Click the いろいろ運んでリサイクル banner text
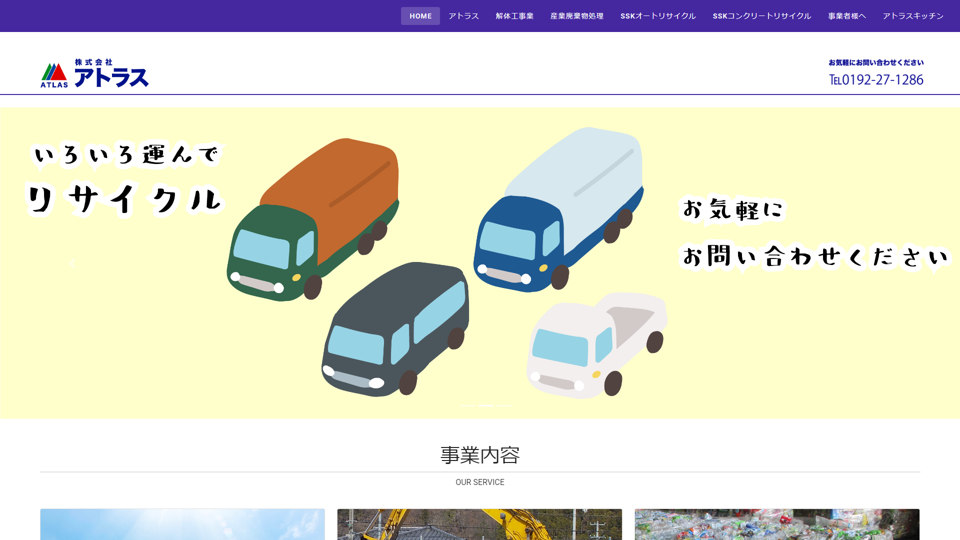 tap(125, 180)
